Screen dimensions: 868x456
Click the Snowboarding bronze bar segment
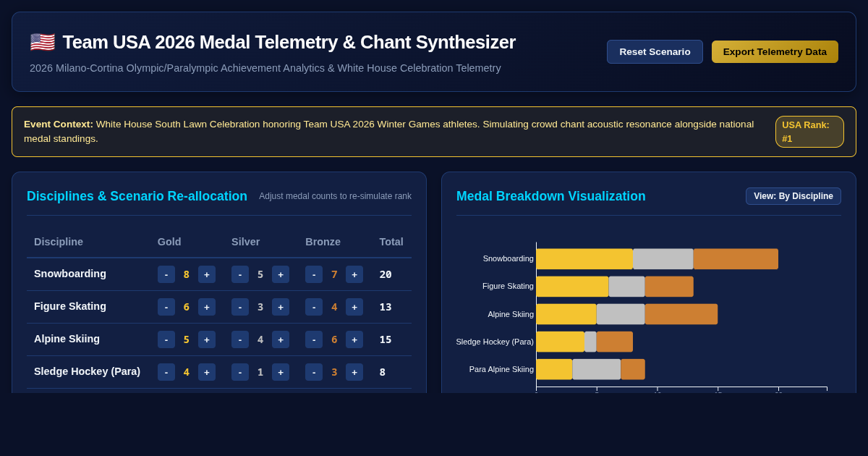point(736,259)
